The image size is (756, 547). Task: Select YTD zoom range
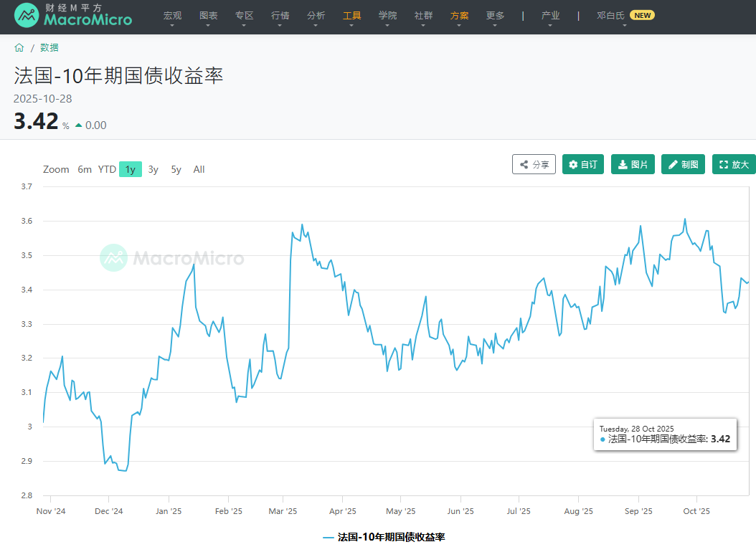point(107,170)
